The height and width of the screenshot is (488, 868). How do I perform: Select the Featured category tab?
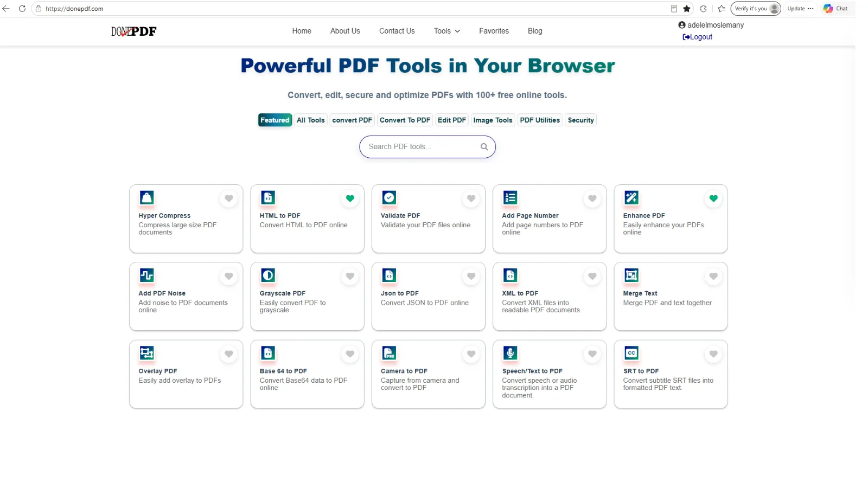pyautogui.click(x=275, y=120)
